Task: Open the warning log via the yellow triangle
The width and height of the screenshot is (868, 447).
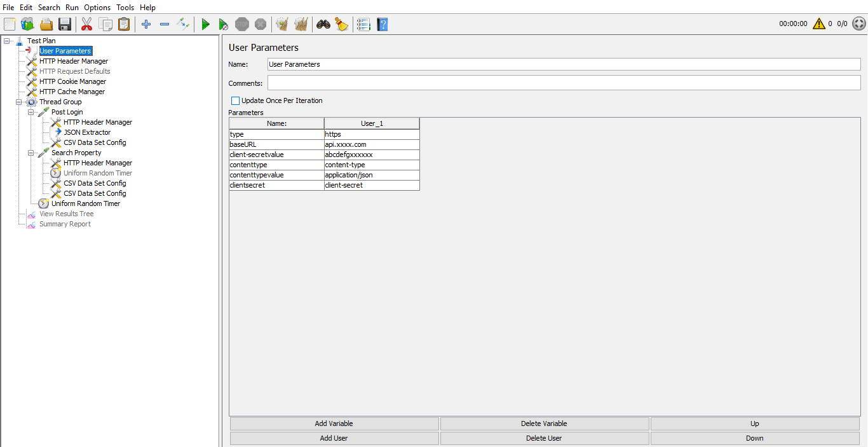Action: click(x=818, y=24)
